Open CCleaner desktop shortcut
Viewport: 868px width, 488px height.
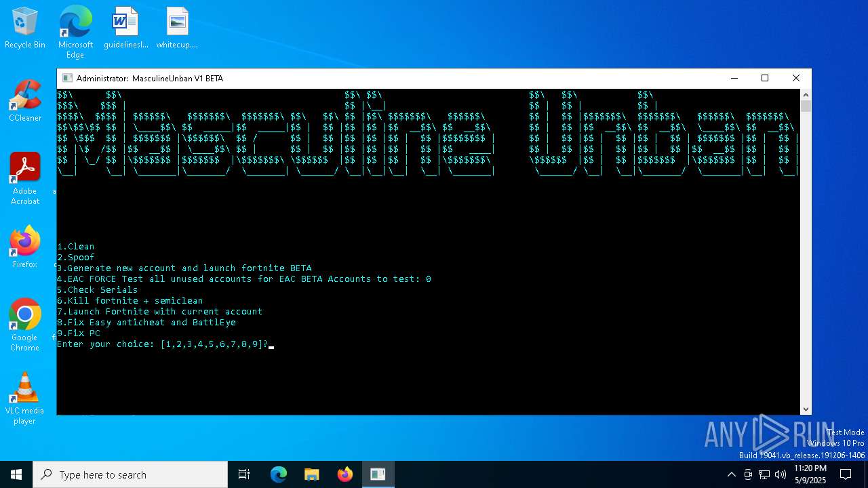pos(25,102)
